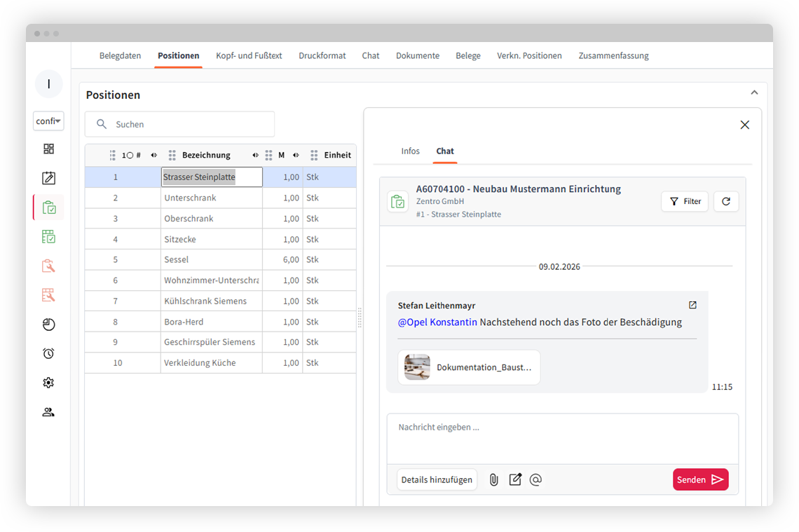
Task: Switch to the Infos tab
Action: coord(410,151)
